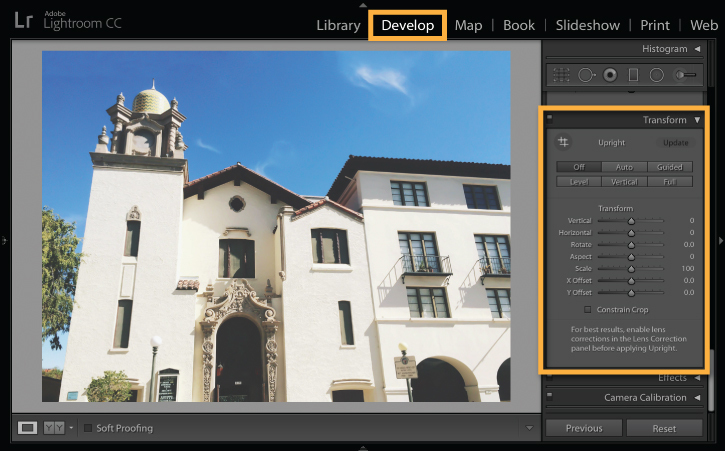The width and height of the screenshot is (725, 451).
Task: Collapse the Transform panel triangle
Action: [x=697, y=120]
